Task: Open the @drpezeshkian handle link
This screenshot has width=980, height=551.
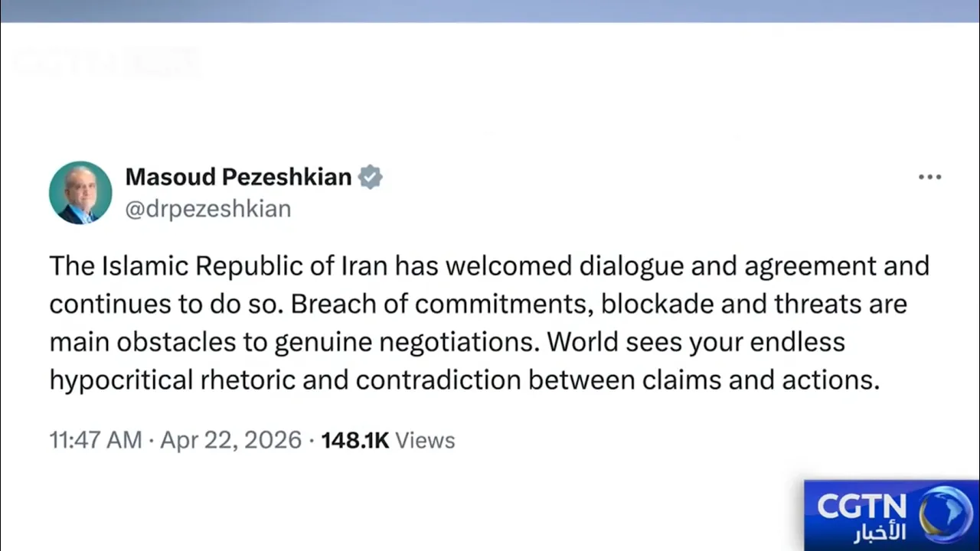Action: click(x=207, y=209)
